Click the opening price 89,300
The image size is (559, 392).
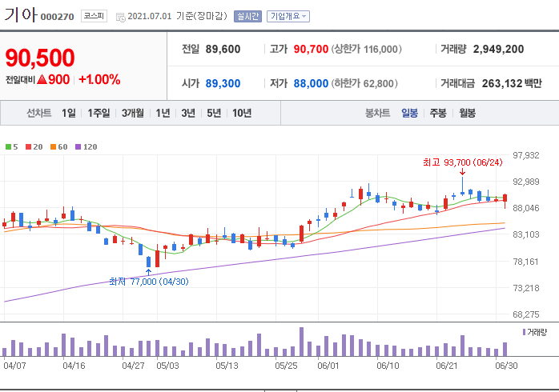[223, 83]
